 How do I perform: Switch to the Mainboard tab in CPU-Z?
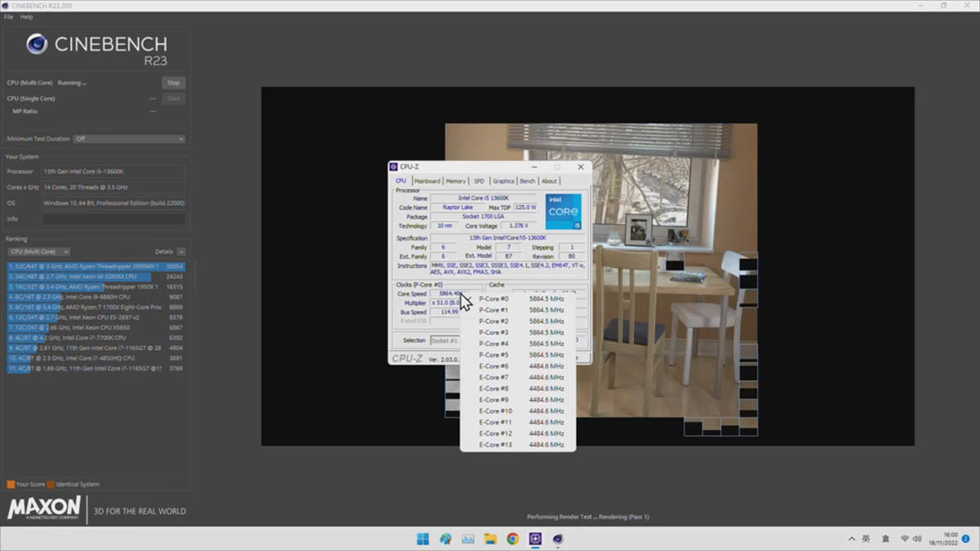click(x=426, y=181)
